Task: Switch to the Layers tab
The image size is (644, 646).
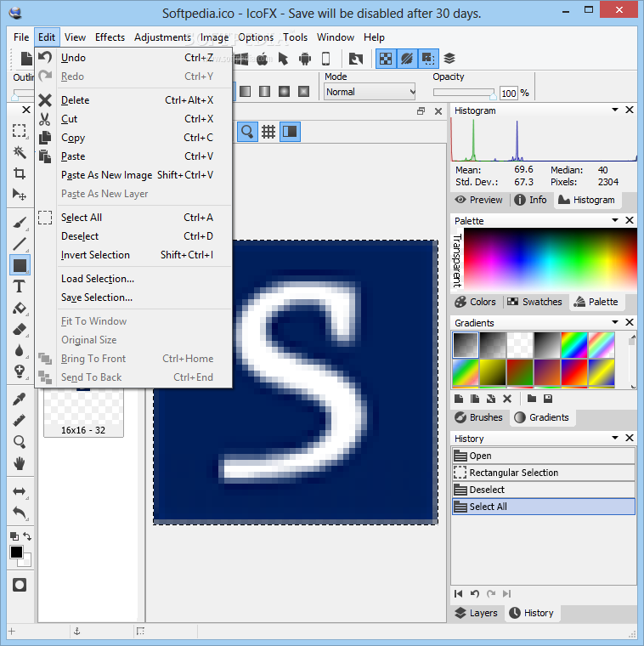Action: point(477,613)
